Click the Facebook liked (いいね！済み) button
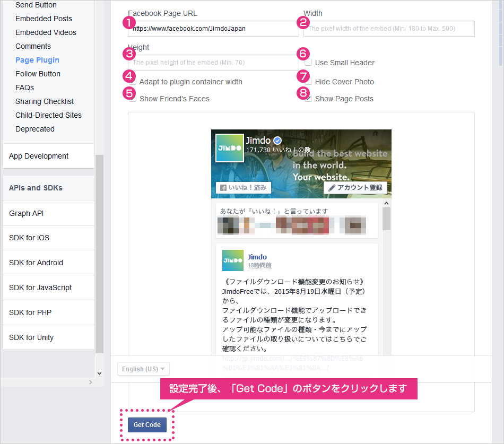 click(x=244, y=188)
